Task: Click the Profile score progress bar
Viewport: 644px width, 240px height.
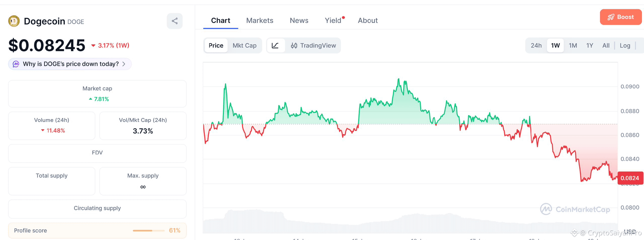Action: coord(148,231)
